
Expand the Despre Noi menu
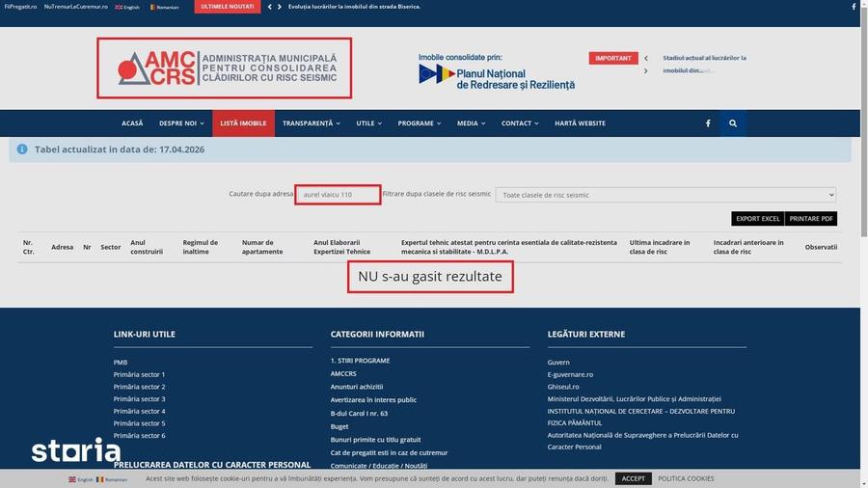click(181, 123)
